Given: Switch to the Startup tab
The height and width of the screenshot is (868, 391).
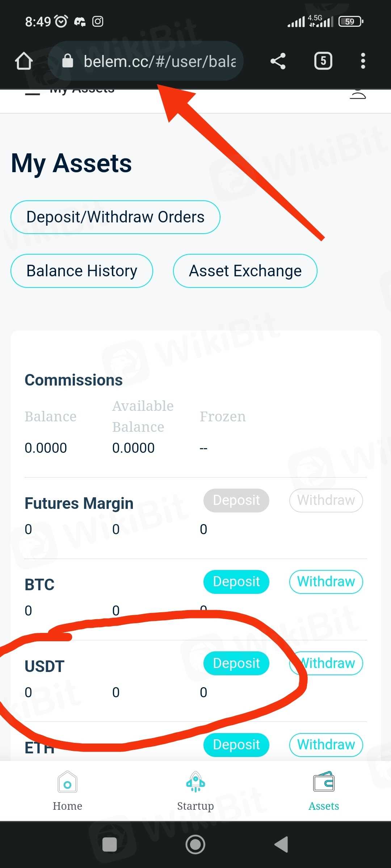Looking at the screenshot, I should (195, 791).
